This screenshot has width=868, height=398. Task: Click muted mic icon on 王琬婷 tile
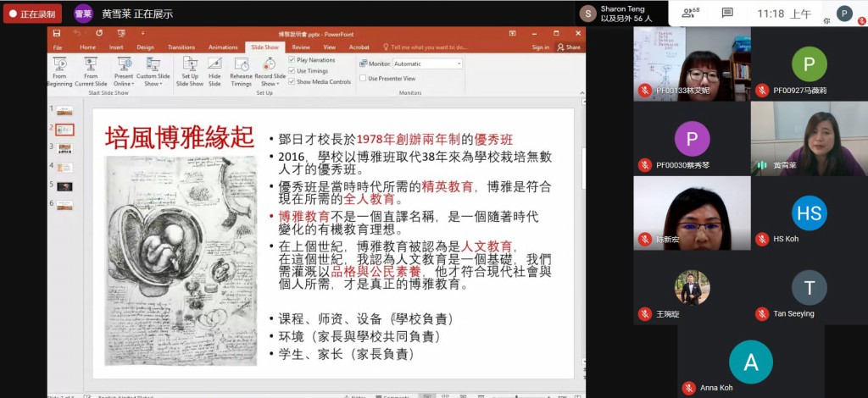pos(644,313)
